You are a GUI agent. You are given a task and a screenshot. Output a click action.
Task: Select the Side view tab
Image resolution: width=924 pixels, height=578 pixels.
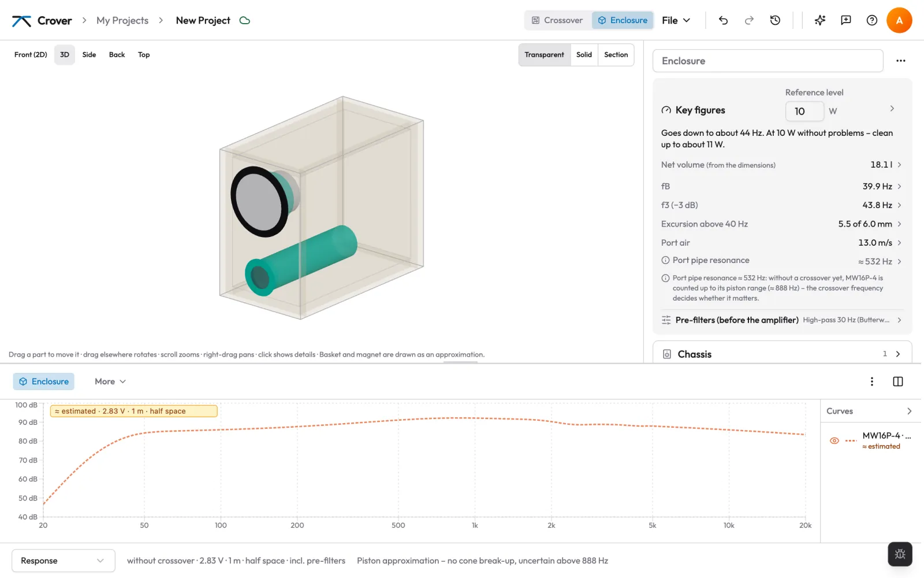pos(89,55)
